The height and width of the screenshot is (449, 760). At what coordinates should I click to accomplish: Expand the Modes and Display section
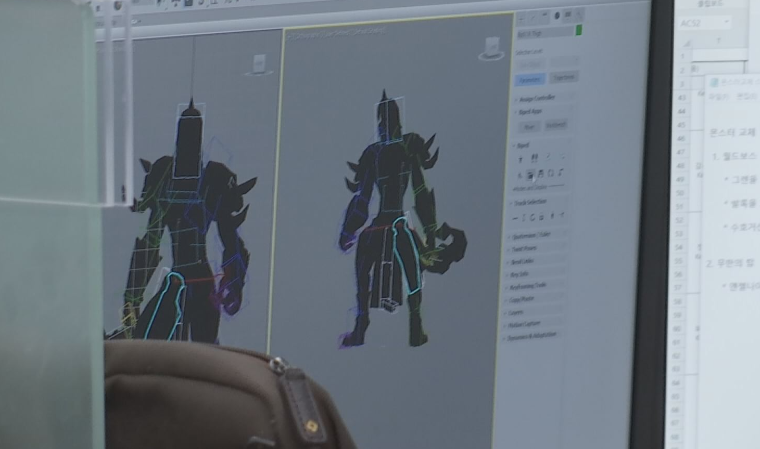538,187
